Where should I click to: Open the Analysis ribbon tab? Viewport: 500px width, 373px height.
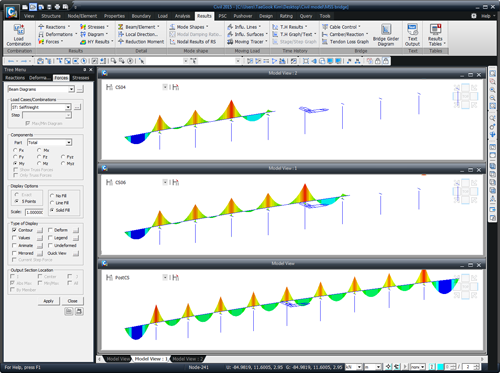pyautogui.click(x=182, y=16)
